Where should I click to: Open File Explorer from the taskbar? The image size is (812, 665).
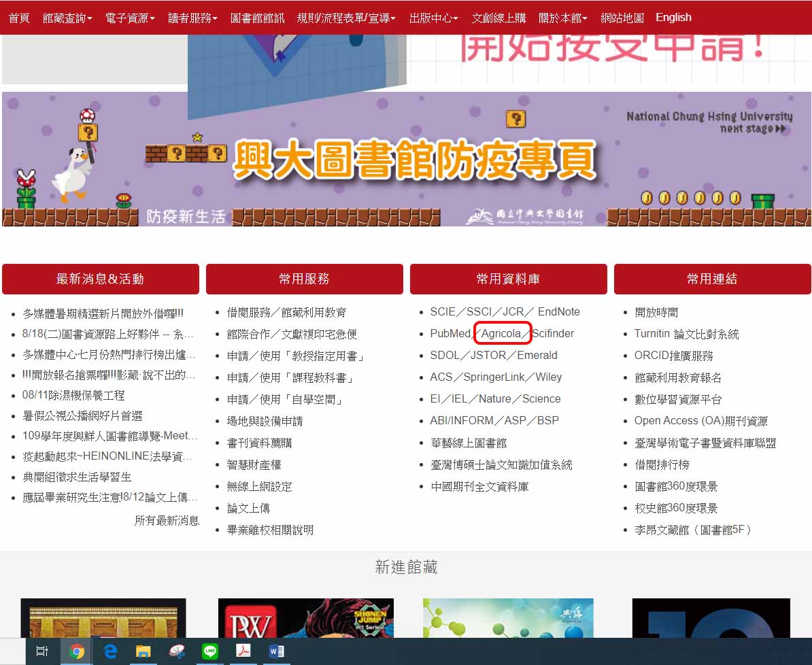tap(143, 651)
